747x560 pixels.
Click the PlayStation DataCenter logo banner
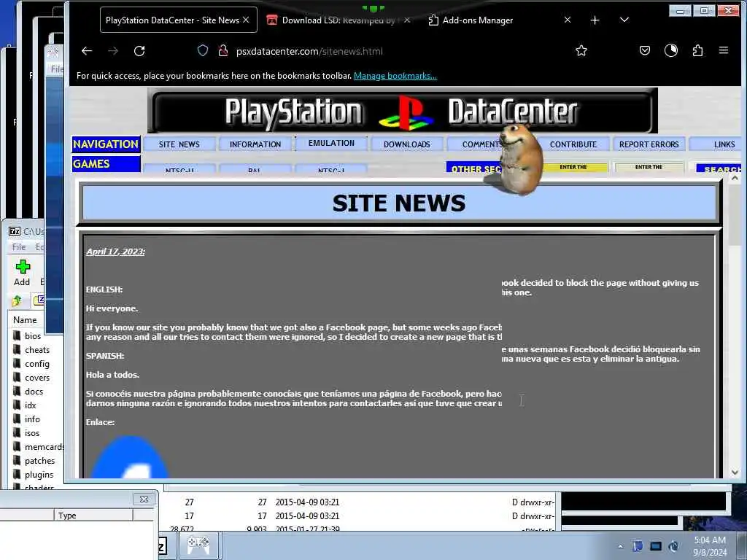click(403, 111)
